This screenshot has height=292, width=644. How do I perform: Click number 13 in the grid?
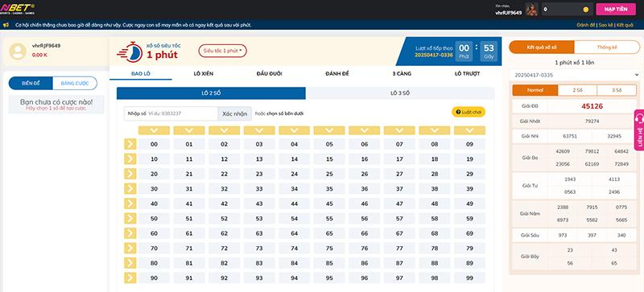pyautogui.click(x=259, y=159)
